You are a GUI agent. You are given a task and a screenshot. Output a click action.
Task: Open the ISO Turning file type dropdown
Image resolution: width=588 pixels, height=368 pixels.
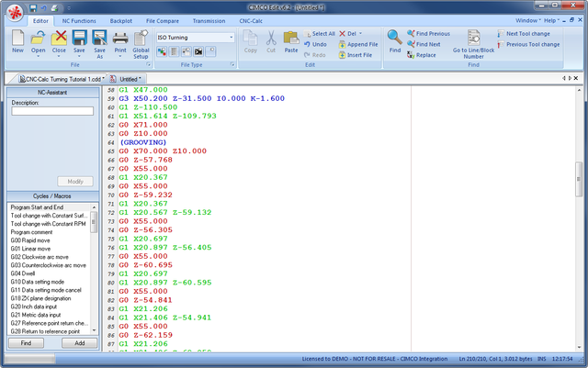231,38
